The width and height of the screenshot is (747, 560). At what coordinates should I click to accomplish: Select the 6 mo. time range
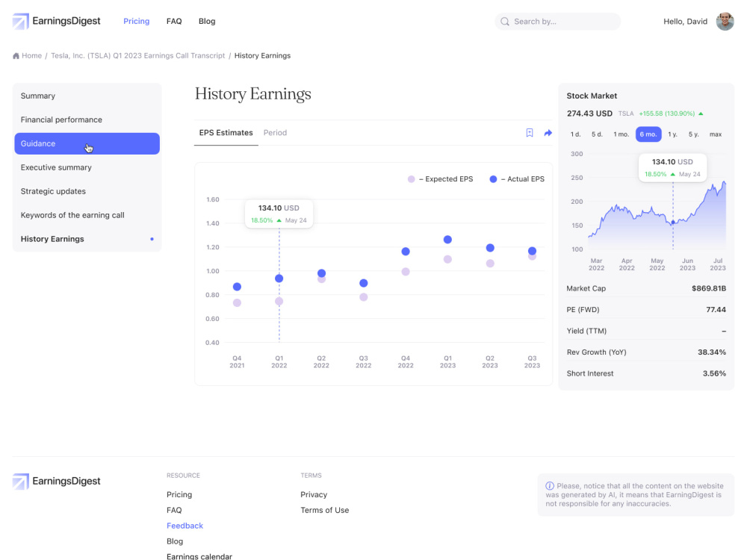point(648,134)
